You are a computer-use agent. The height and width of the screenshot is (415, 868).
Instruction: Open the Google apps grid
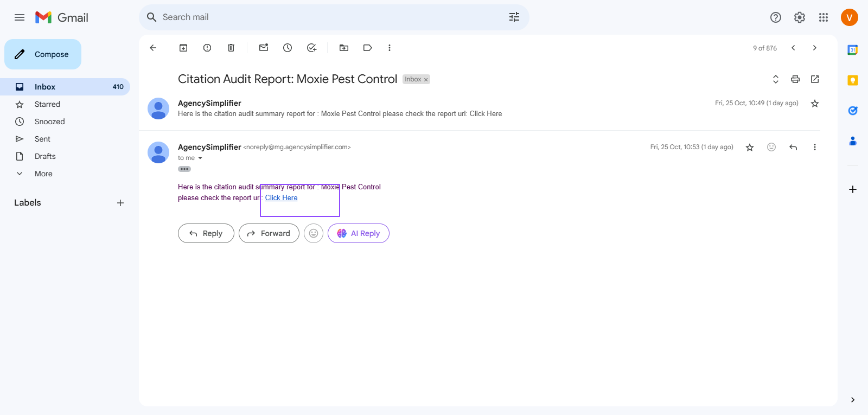point(824,17)
